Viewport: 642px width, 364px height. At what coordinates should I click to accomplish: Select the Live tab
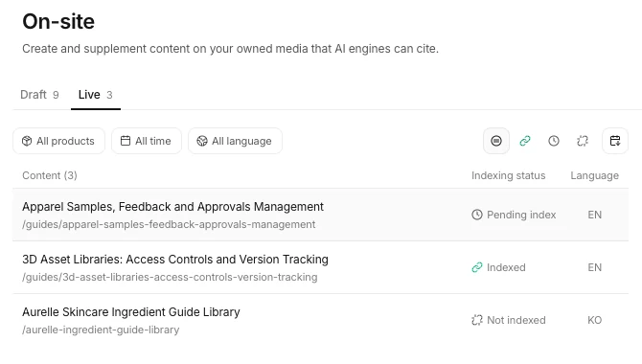click(96, 95)
